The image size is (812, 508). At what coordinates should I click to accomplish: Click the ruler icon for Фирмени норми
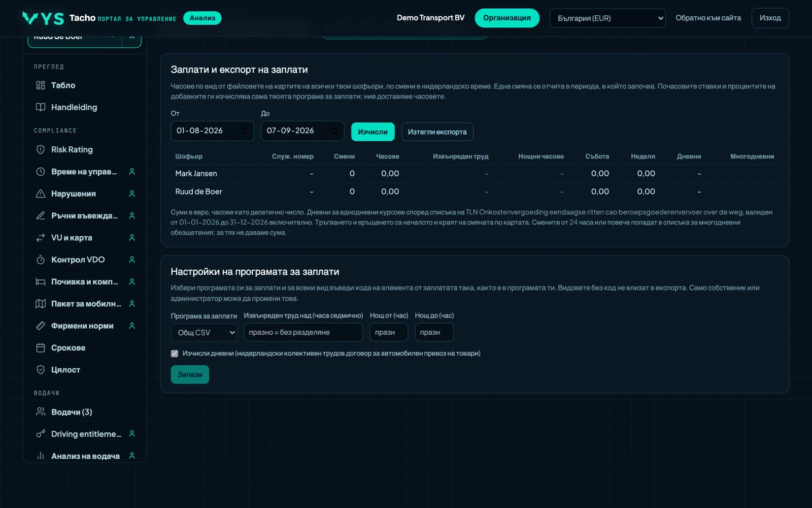(41, 326)
